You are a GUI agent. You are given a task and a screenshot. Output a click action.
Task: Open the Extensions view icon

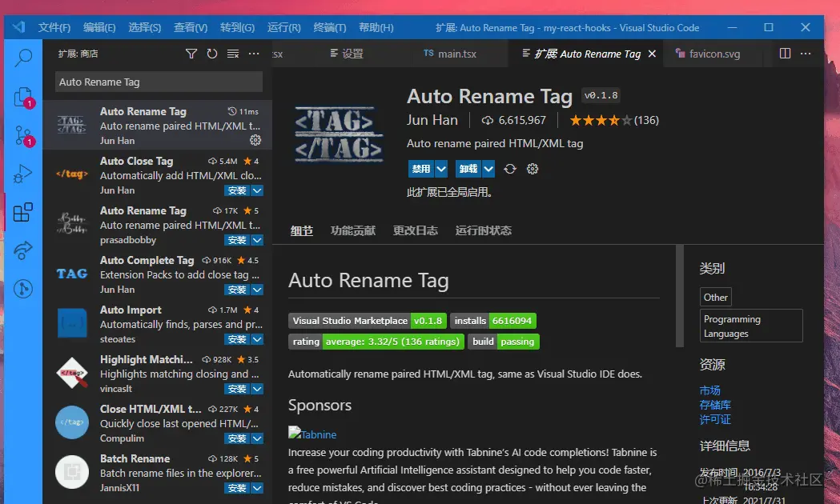click(23, 212)
